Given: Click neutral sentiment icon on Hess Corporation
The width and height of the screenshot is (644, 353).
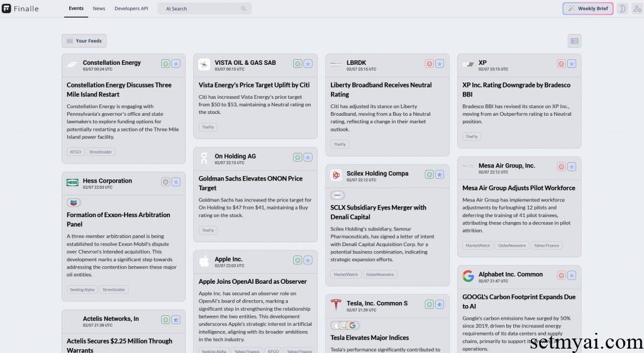Looking at the screenshot, I should (x=165, y=182).
